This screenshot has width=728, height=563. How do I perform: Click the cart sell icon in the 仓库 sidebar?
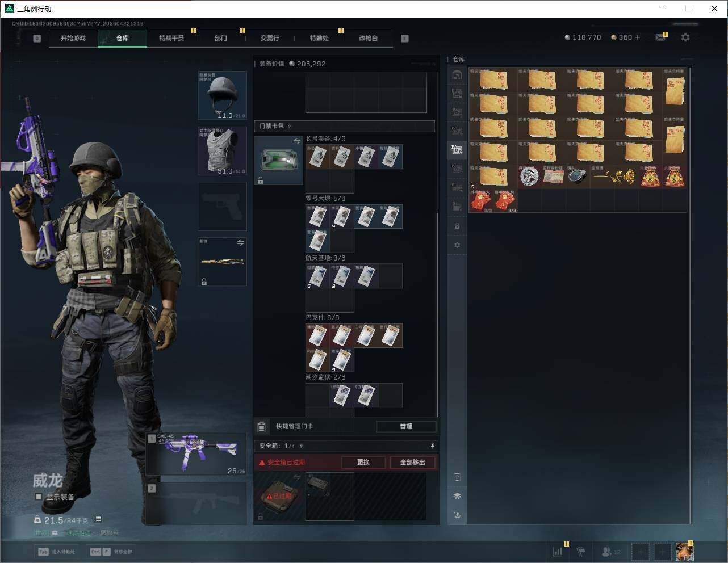click(x=457, y=515)
